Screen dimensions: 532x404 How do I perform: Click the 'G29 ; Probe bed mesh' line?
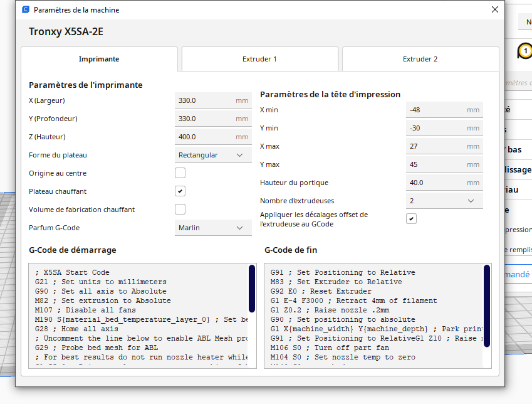(96, 348)
